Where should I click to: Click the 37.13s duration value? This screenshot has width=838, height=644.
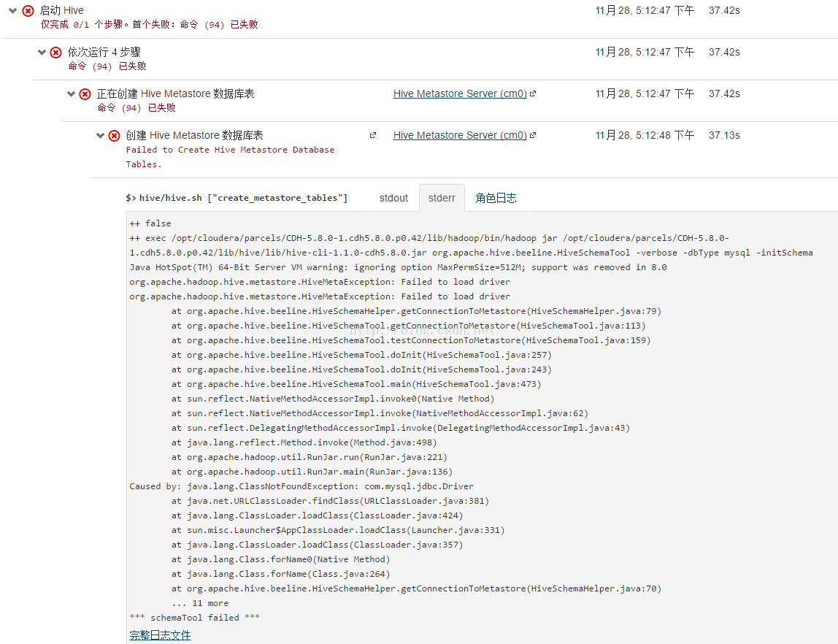724,135
